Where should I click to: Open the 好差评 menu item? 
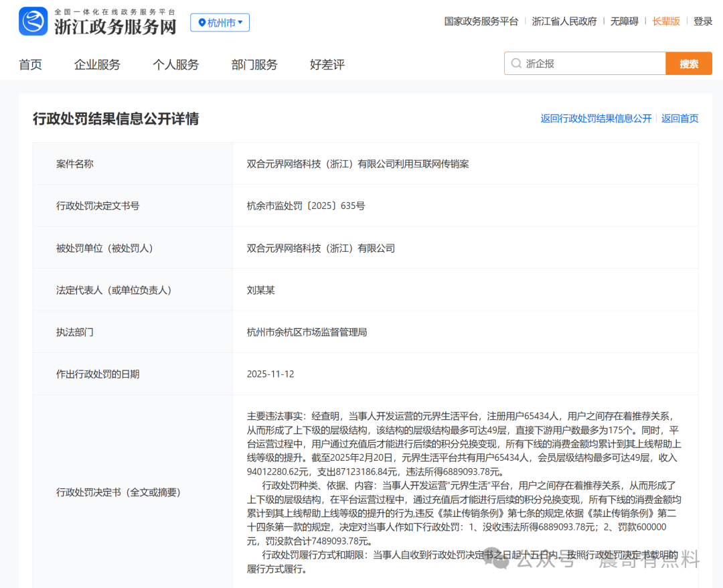pyautogui.click(x=327, y=64)
